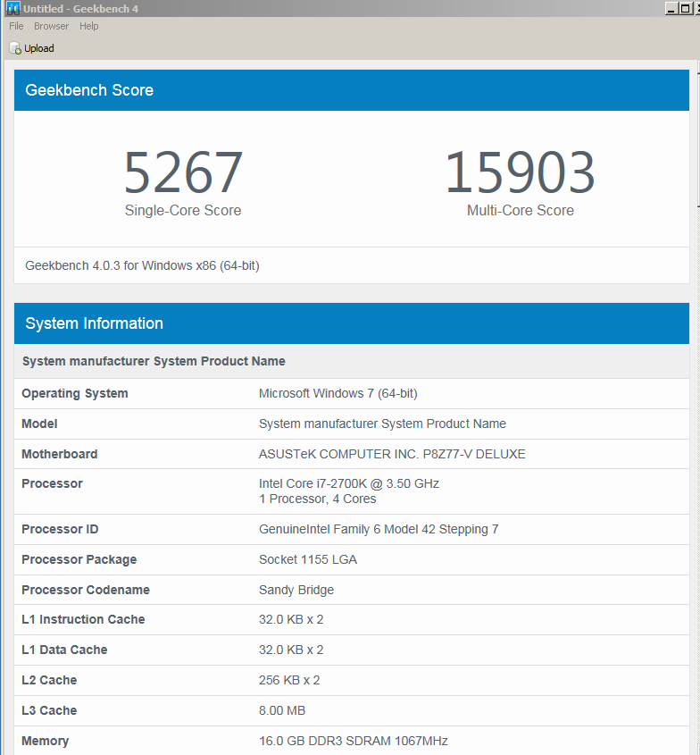Minimize the Geekbench 4 window
Screen dimensions: 700x755
[x=671, y=8]
